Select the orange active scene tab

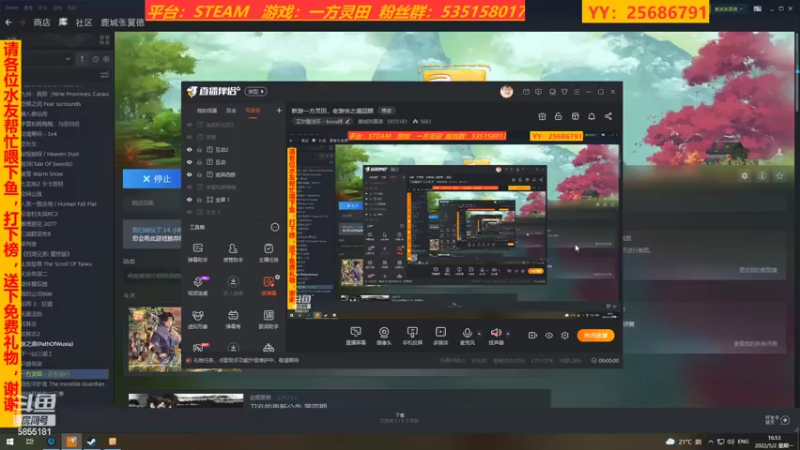tap(253, 110)
